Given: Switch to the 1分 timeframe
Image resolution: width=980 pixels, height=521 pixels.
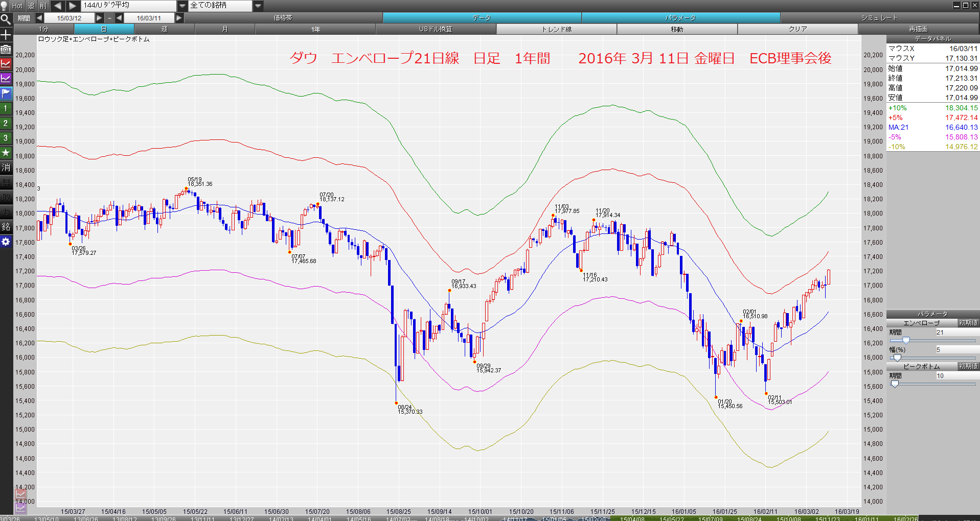Looking at the screenshot, I should click(x=44, y=29).
